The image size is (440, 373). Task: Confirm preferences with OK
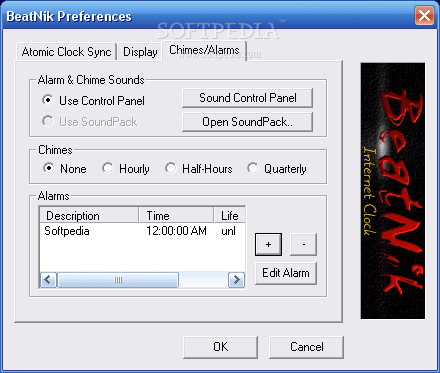(220, 347)
